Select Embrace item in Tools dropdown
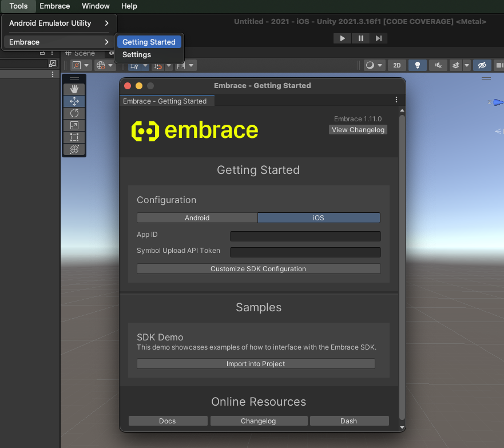504x448 pixels. coord(59,42)
